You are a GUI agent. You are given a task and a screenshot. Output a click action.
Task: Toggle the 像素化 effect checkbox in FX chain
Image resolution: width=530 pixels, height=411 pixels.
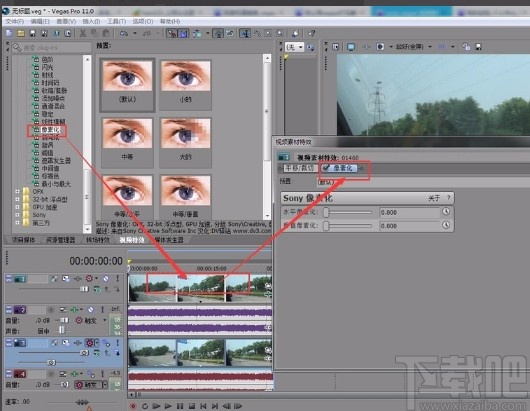click(x=326, y=168)
